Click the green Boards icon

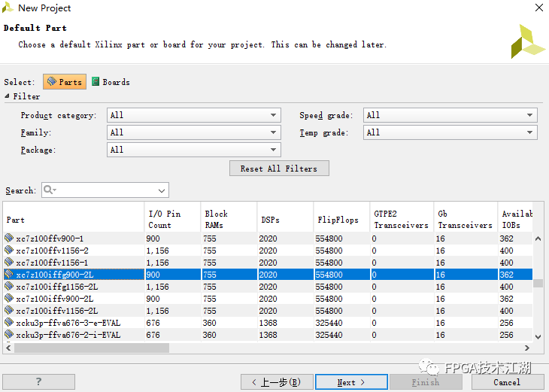(96, 81)
